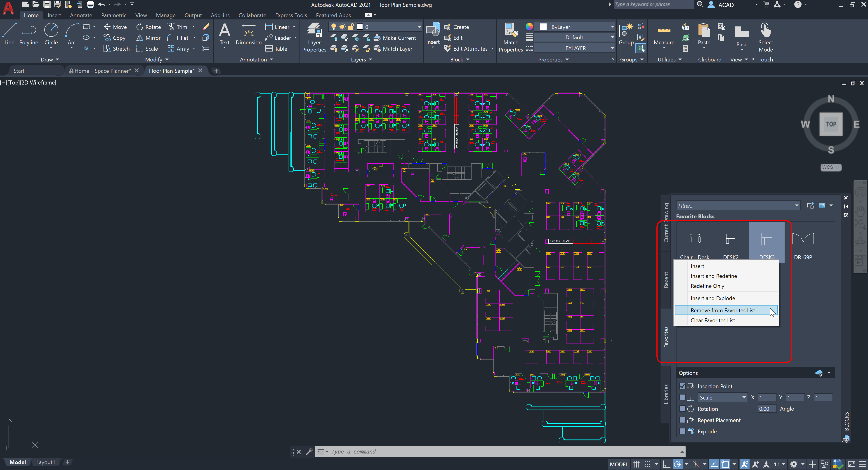The width and height of the screenshot is (868, 470).
Task: Click the Mirror modify tool
Action: 149,38
